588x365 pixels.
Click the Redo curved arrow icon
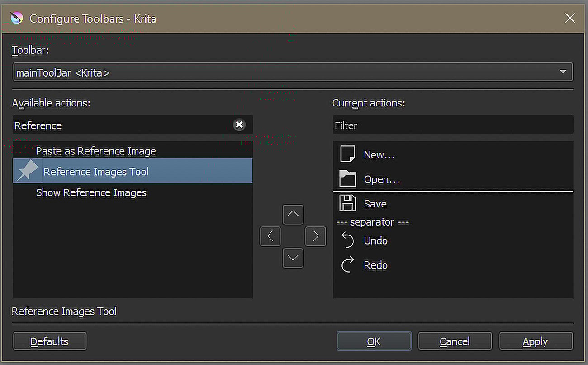point(347,265)
